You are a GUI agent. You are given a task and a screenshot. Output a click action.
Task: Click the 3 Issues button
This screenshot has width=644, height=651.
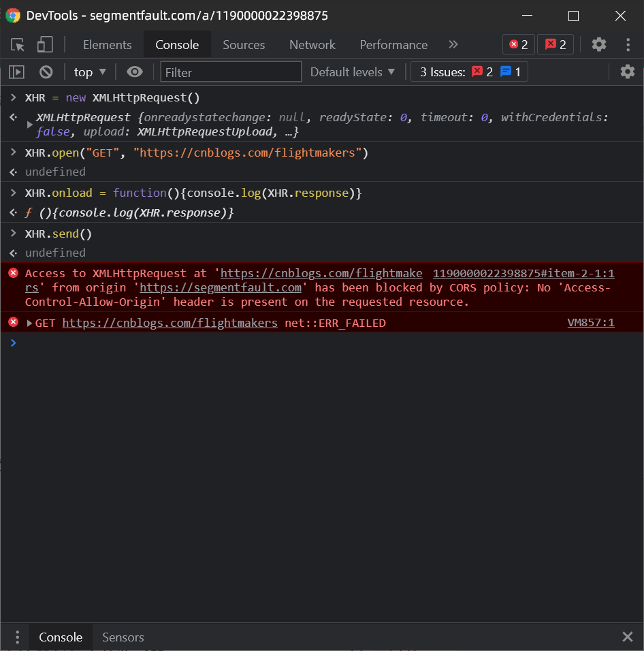(469, 72)
